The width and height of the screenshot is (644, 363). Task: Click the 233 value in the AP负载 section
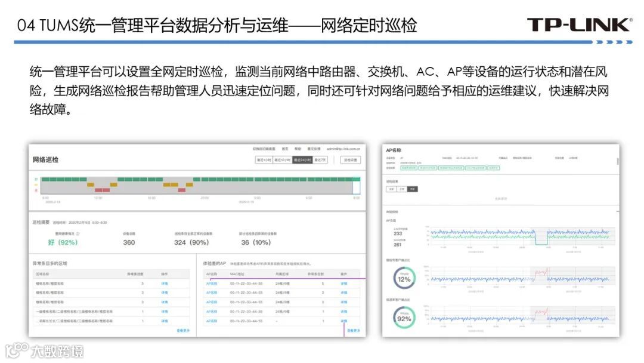click(398, 233)
